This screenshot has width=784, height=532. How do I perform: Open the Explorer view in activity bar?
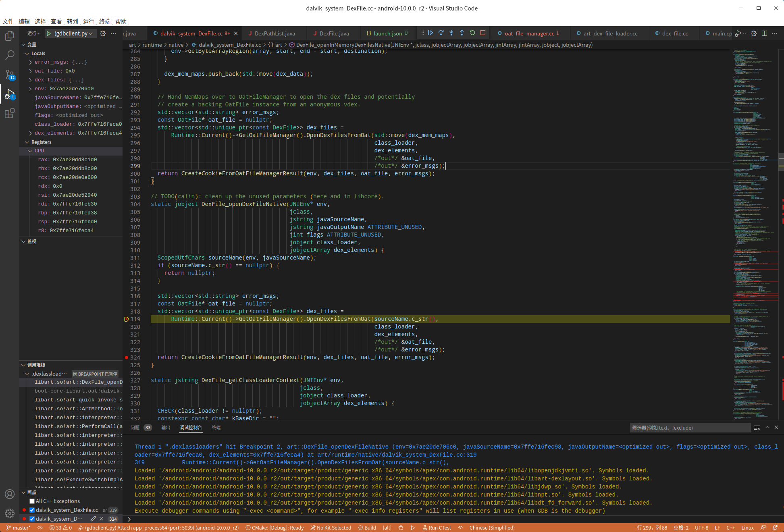coord(10,36)
